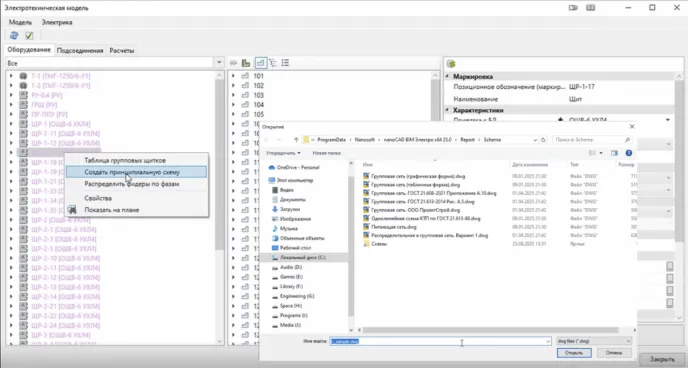
Task: Open the file name history dropdown arrow
Action: tap(548, 341)
